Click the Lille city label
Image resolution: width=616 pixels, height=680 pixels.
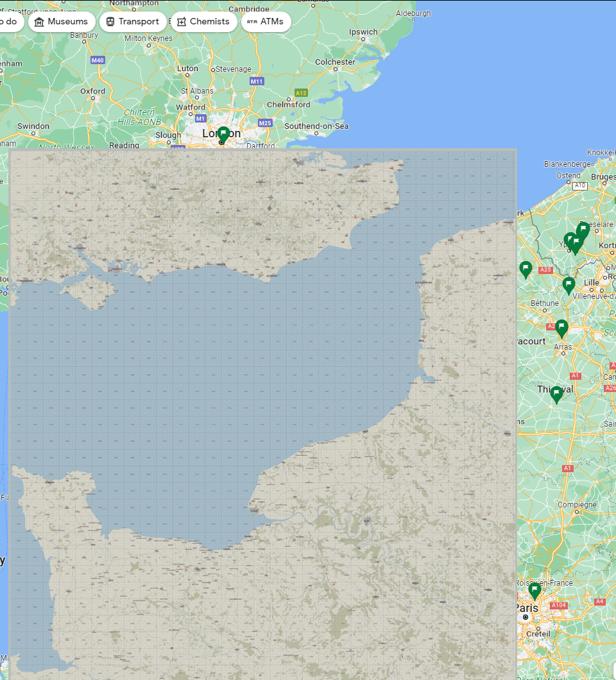(591, 282)
